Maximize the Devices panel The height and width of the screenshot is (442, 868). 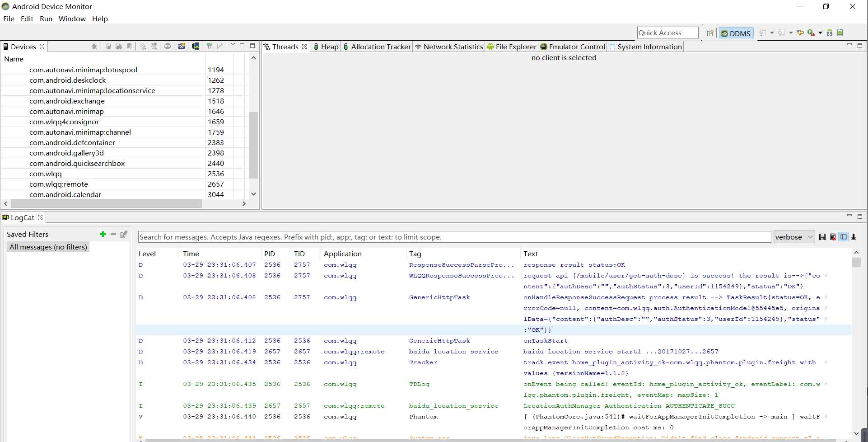pos(252,46)
